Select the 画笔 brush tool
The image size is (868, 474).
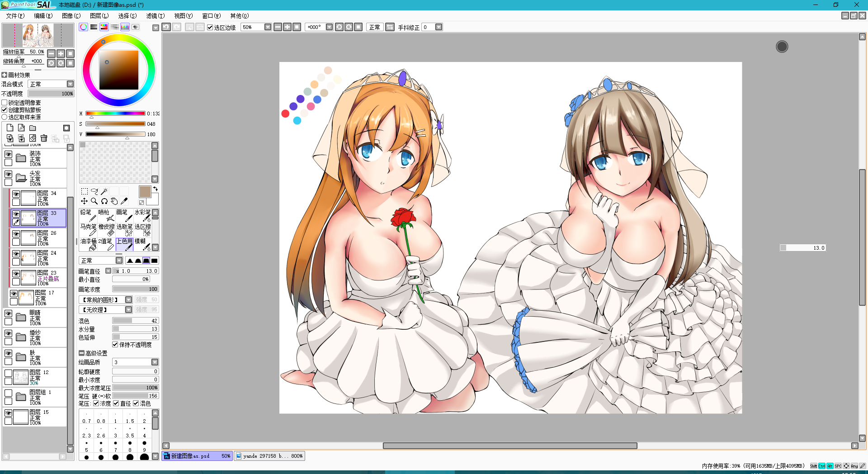(x=124, y=216)
